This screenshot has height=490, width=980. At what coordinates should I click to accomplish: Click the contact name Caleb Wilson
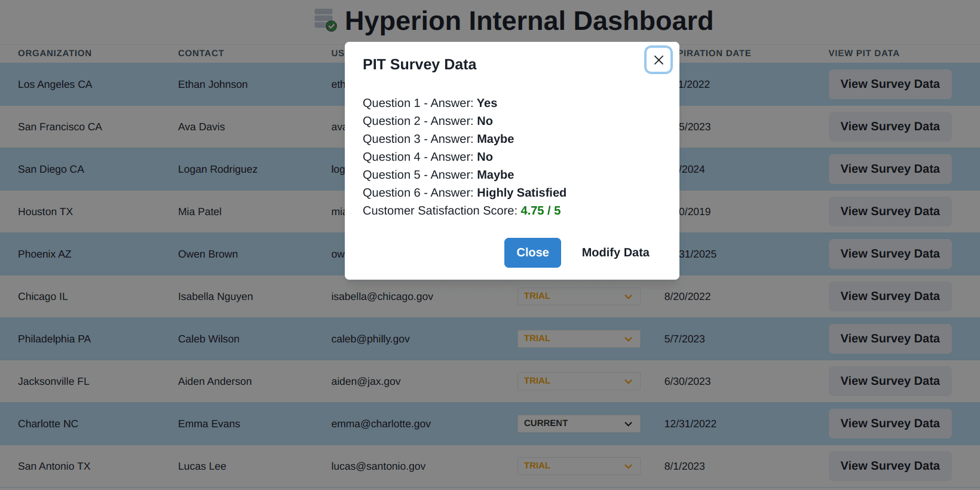pyautogui.click(x=209, y=339)
